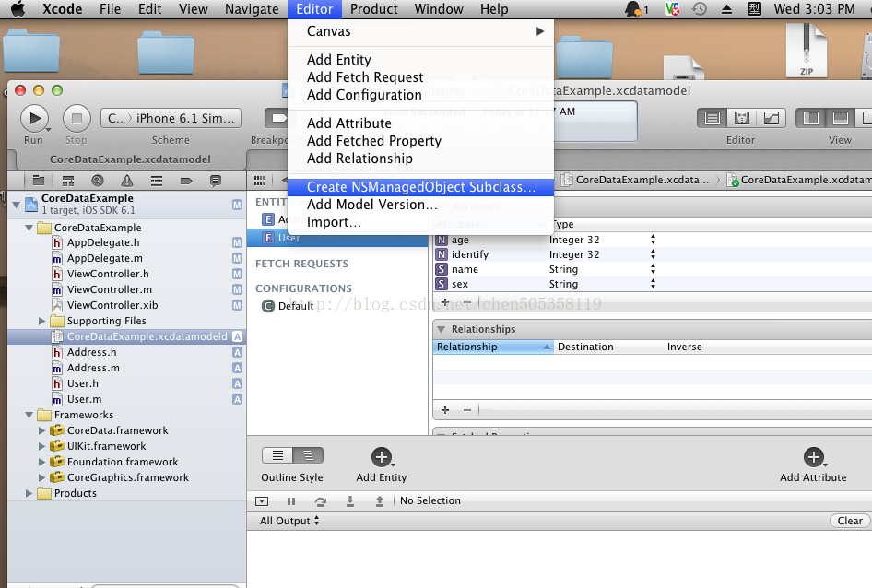Click the related files grid icon
Viewport: 872px width, 588px height.
[x=259, y=181]
